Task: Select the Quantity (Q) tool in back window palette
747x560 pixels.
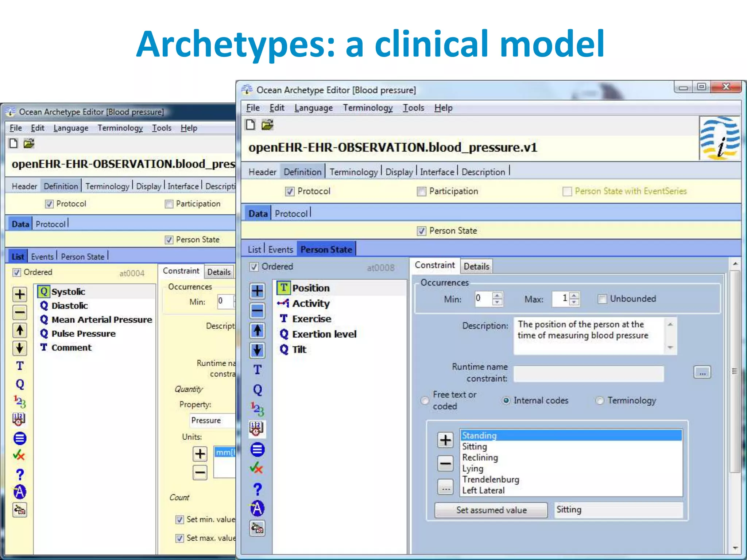Action: click(20, 384)
